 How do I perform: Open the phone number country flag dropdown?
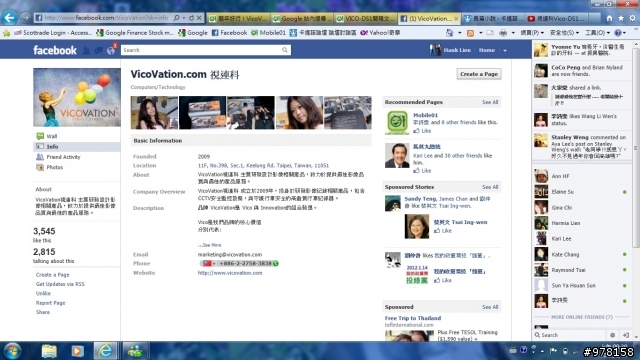point(209,264)
